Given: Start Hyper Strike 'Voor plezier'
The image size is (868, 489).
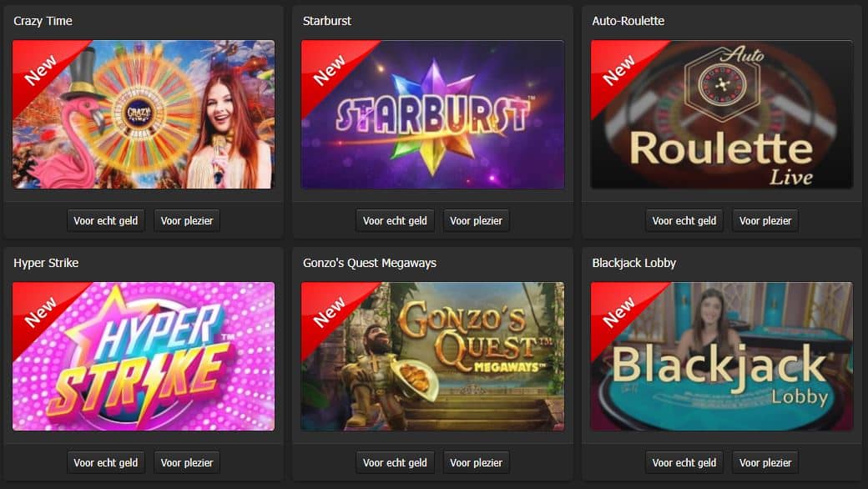Looking at the screenshot, I should [x=187, y=462].
